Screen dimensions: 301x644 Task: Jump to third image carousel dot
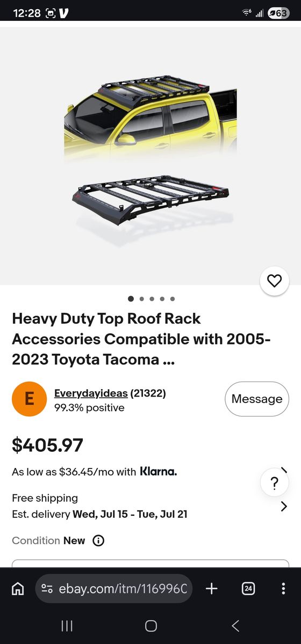click(x=152, y=299)
